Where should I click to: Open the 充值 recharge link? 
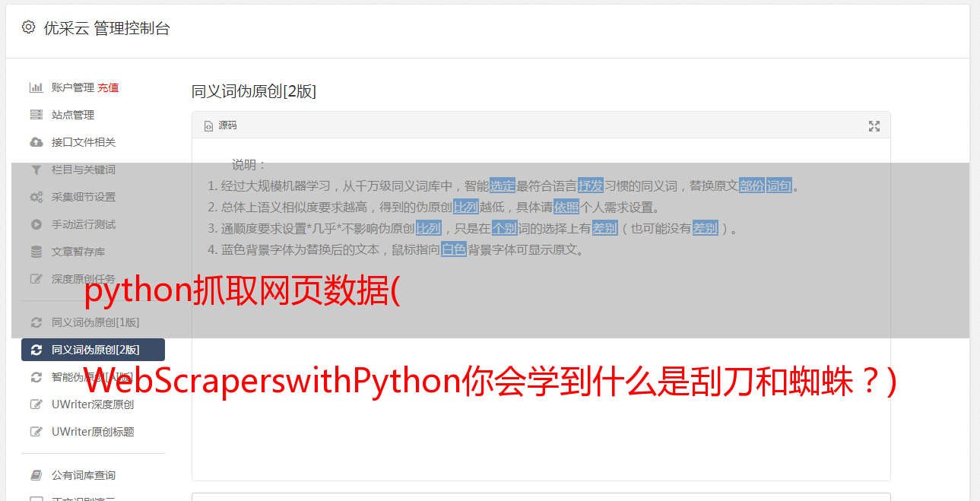pos(108,87)
